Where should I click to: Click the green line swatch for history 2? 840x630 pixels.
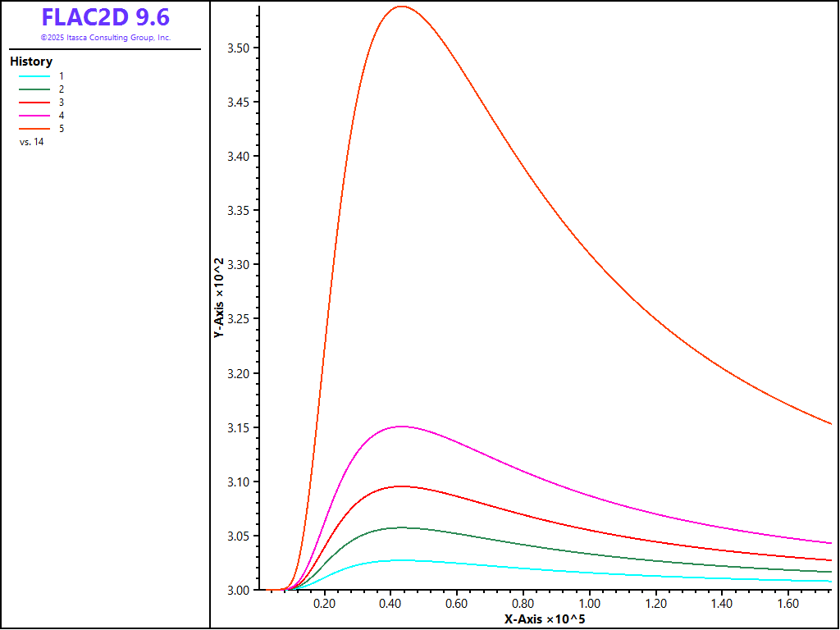pyautogui.click(x=35, y=89)
